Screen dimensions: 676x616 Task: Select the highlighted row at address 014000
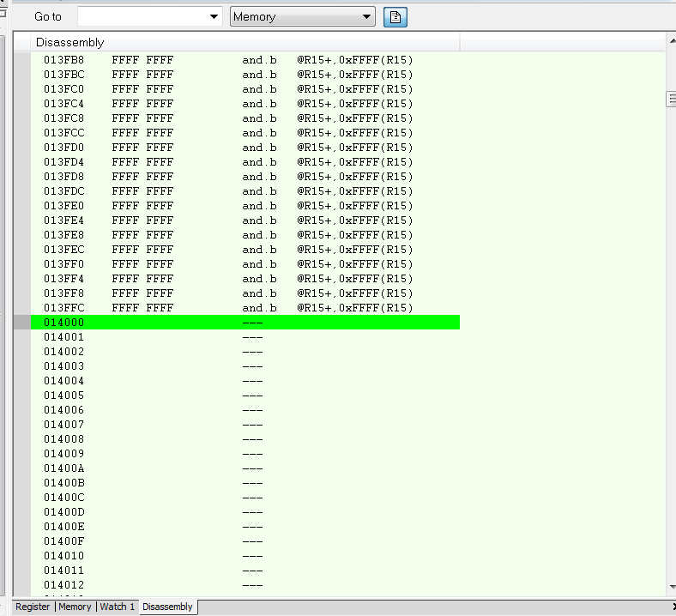(x=244, y=322)
